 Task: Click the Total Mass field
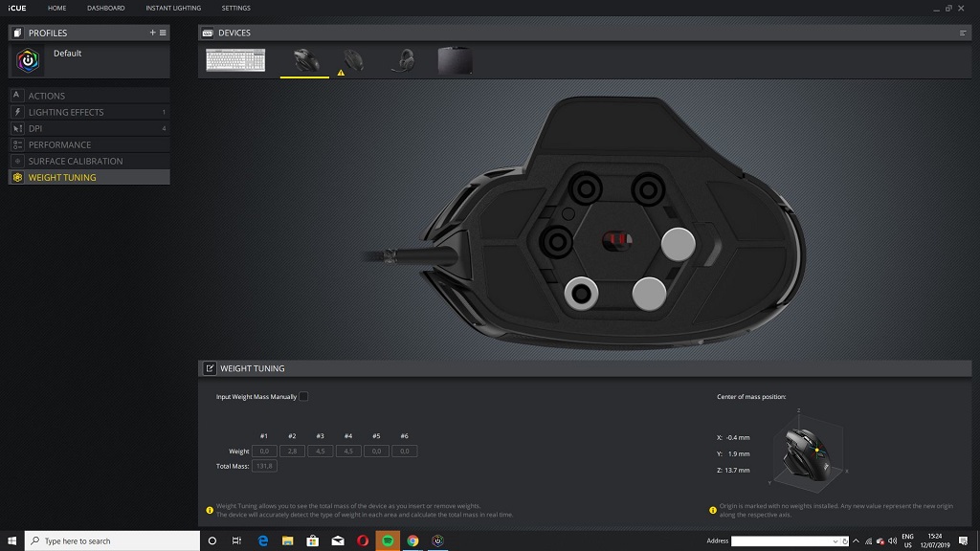pyautogui.click(x=264, y=466)
